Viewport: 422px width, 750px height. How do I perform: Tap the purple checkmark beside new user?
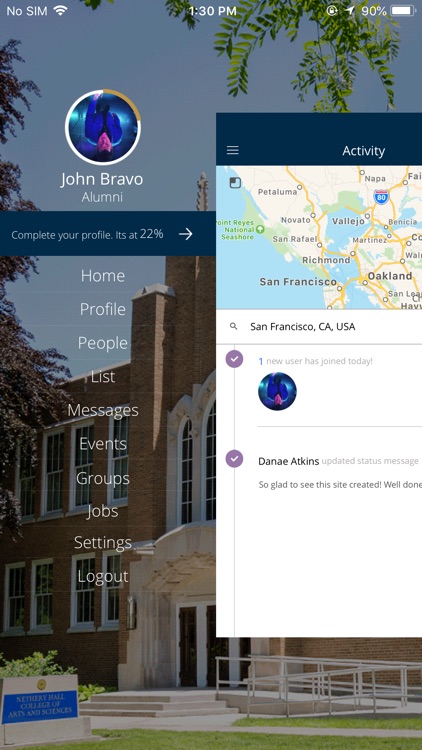(234, 359)
